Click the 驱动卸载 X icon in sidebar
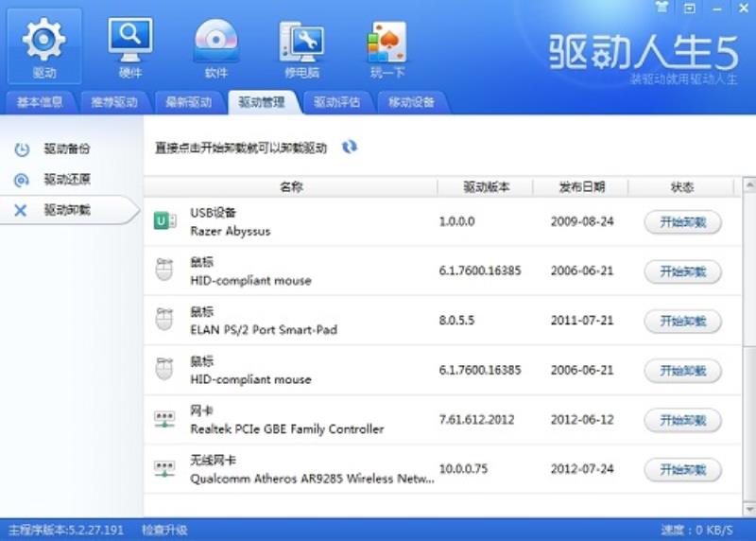Screen dimensions: 756x541 21,210
